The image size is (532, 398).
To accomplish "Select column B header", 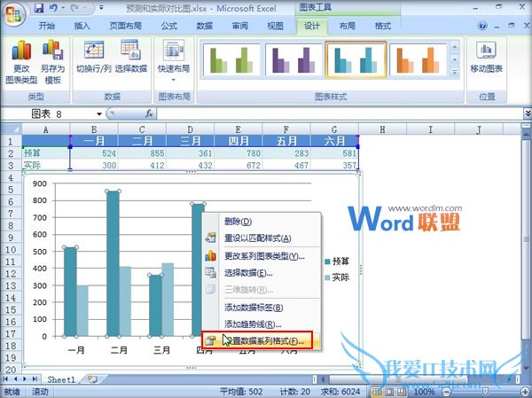I will coord(94,129).
